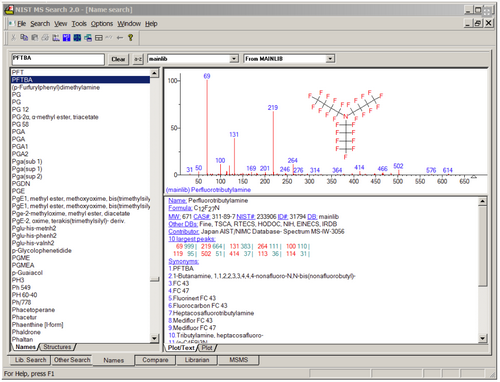Select the Structures tab under names list
500x382 pixels.
(57, 347)
